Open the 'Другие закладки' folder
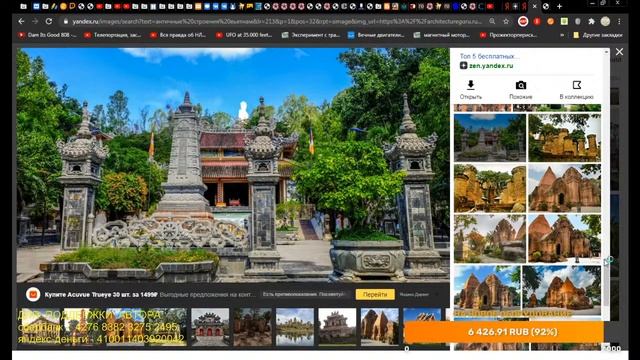Image resolution: width=640 pixels, height=360 pixels. tap(598, 35)
